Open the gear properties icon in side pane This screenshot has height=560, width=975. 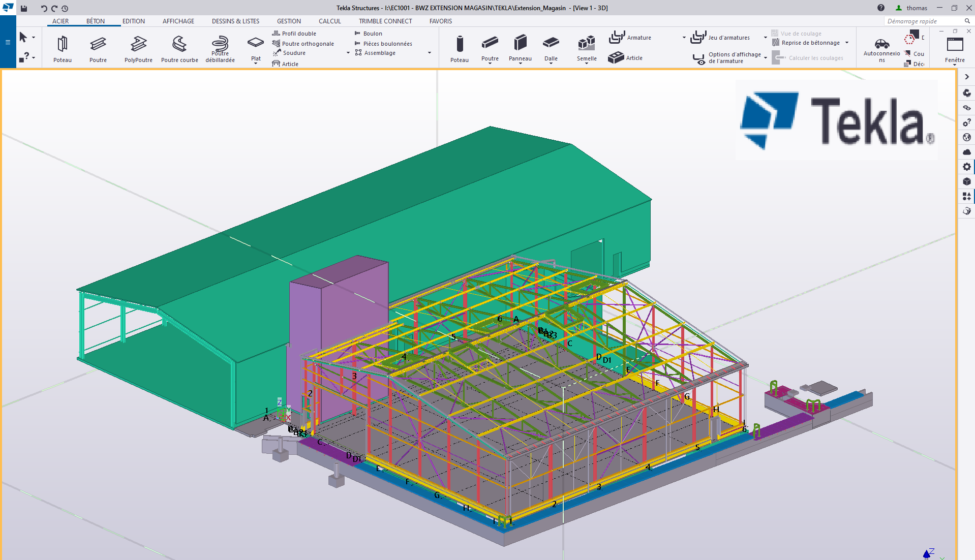tap(967, 167)
